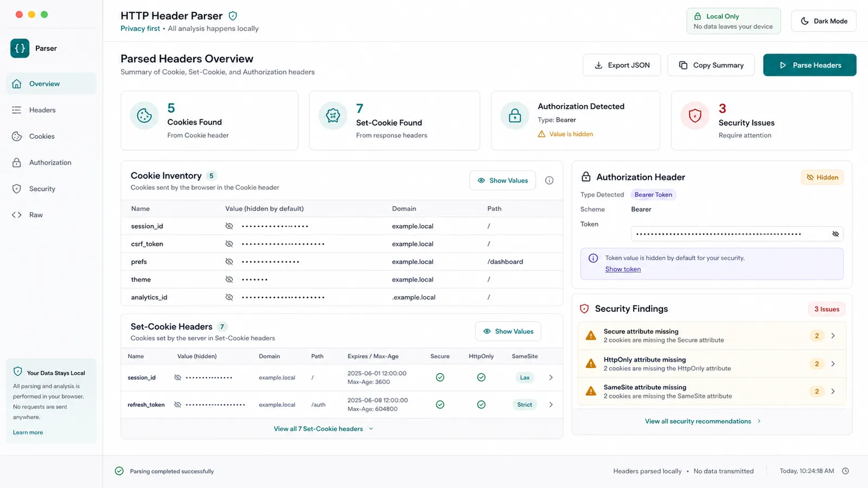Image resolution: width=868 pixels, height=488 pixels.
Task: Reveal the csrf_token cookie value
Action: 229,244
